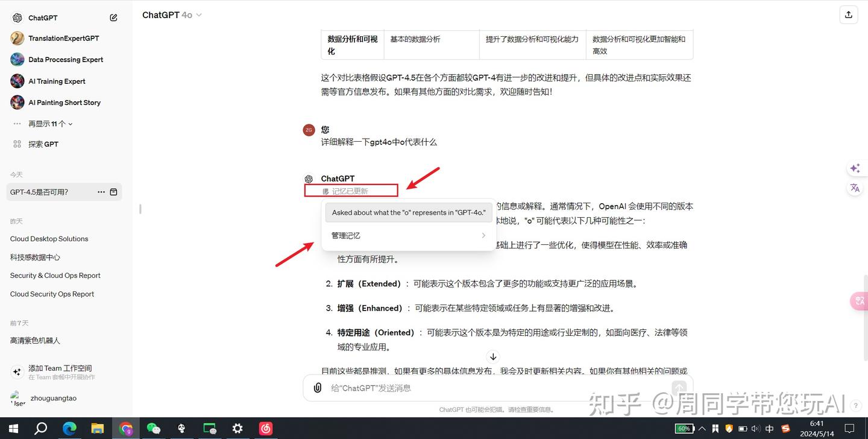Select the TranslationExpertGPT assistant

[x=63, y=38]
